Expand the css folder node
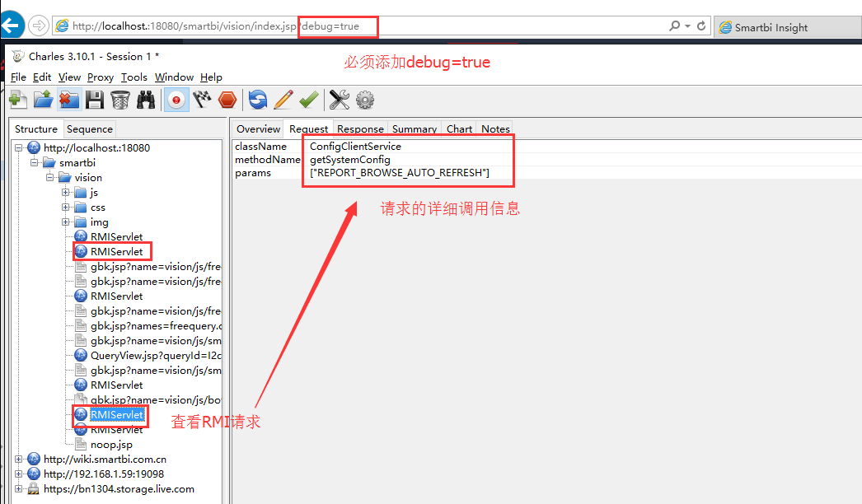Screen dimensions: 862x504 coord(65,208)
